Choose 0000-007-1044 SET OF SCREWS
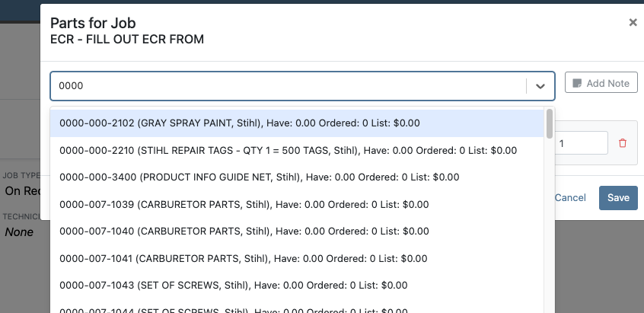This screenshot has width=644, height=313. click(297, 308)
